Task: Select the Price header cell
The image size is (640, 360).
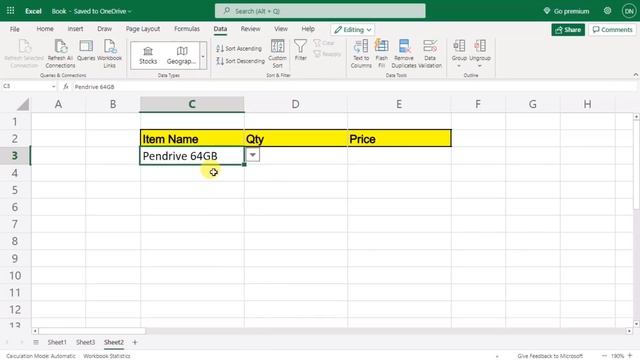Action: point(400,138)
